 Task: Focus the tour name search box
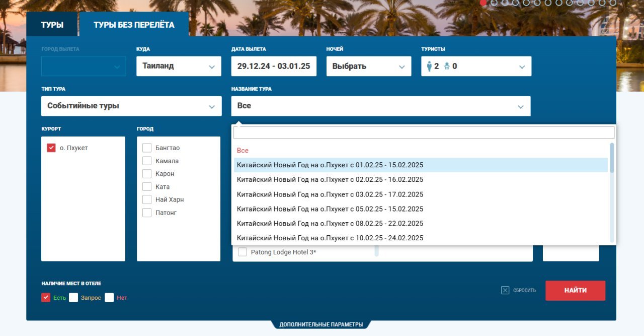click(424, 132)
